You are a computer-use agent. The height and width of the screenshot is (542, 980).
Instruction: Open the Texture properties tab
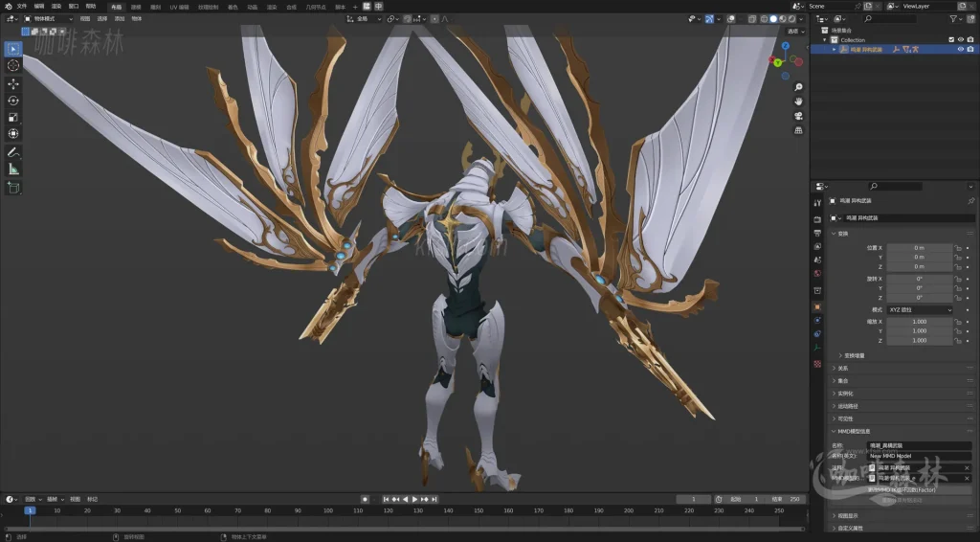[x=817, y=364]
